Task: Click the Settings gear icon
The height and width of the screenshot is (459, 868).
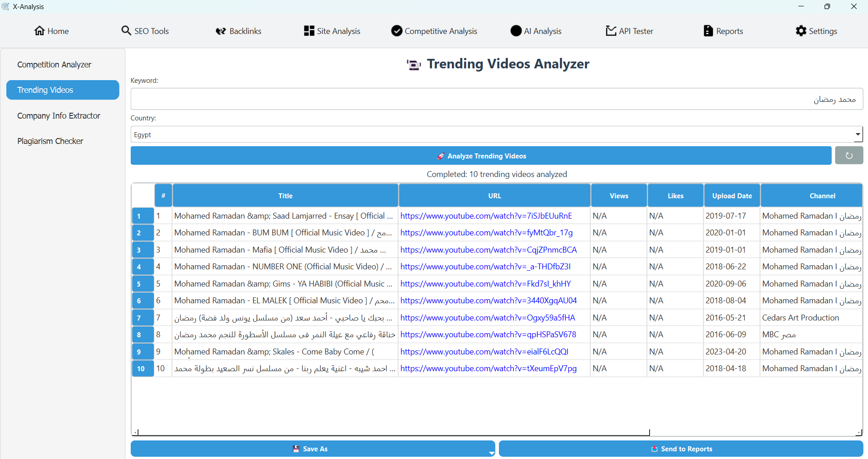Action: point(801,31)
